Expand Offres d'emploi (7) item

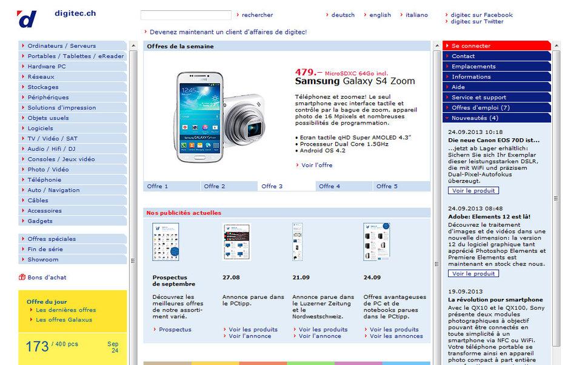point(496,108)
